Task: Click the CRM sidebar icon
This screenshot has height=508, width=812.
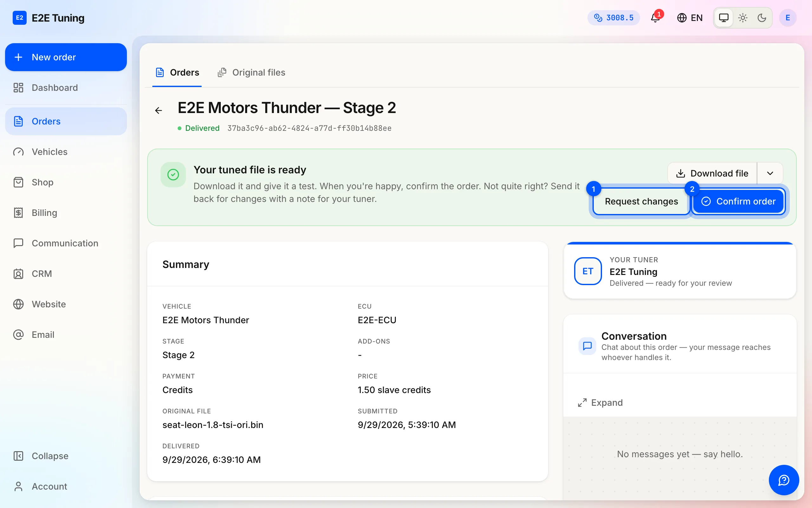Action: point(18,274)
